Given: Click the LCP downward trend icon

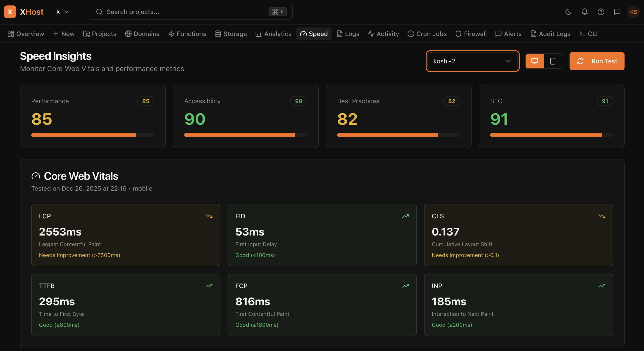Looking at the screenshot, I should coord(209,216).
